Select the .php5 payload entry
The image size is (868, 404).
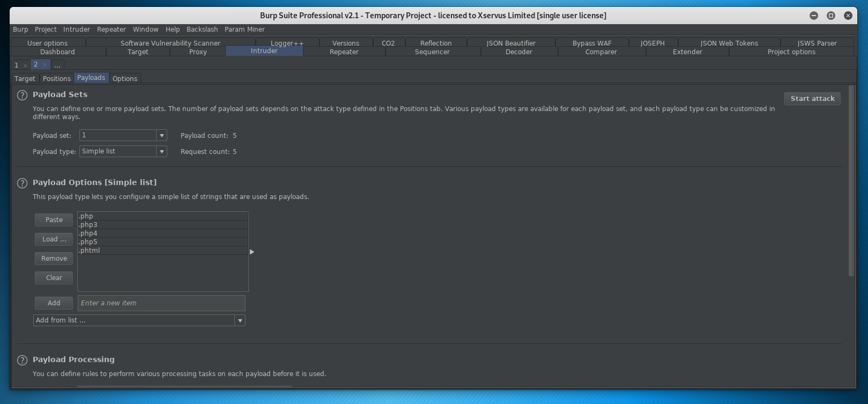click(163, 242)
